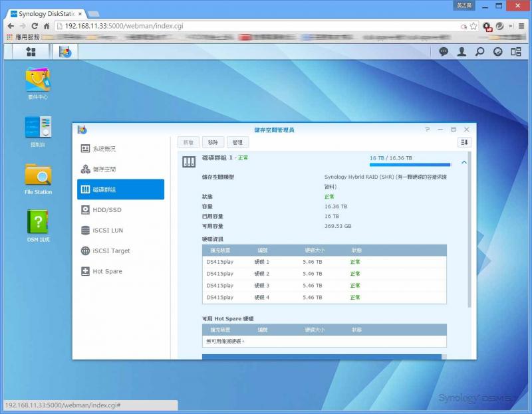Open the notifications speech bubble icon
The height and width of the screenshot is (414, 532).
444,52
